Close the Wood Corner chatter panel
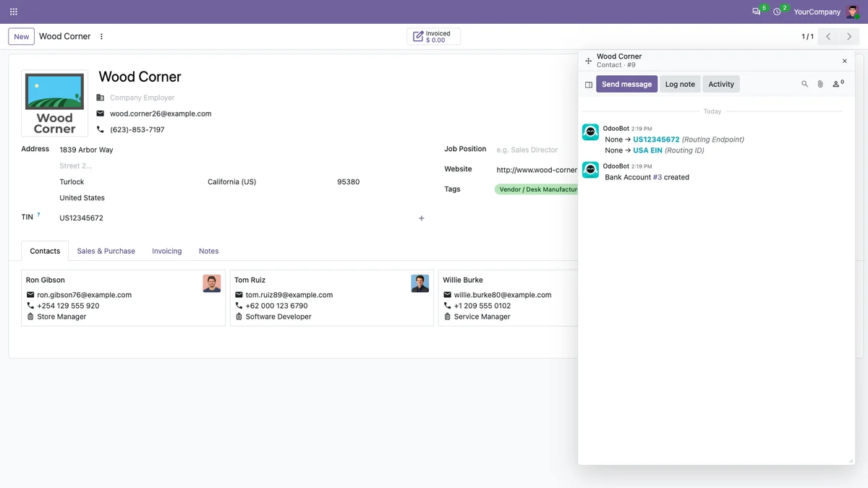 tap(844, 61)
